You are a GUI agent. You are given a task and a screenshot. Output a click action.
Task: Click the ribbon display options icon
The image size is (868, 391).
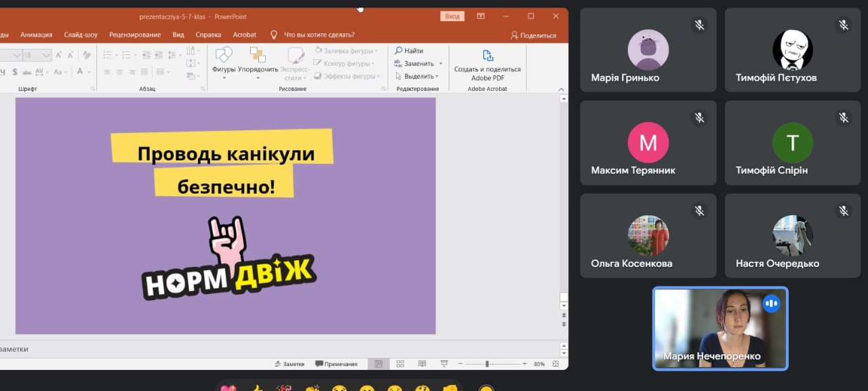tap(481, 16)
